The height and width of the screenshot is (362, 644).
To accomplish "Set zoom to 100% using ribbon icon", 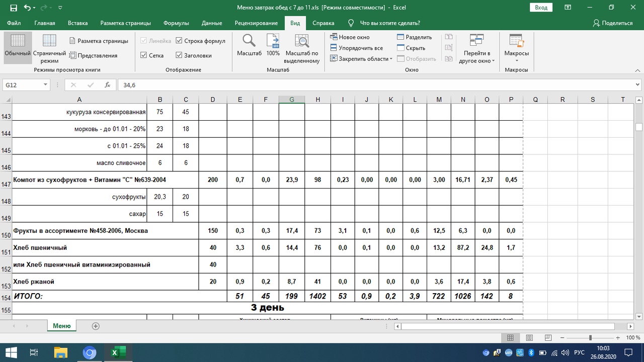I will tap(273, 41).
